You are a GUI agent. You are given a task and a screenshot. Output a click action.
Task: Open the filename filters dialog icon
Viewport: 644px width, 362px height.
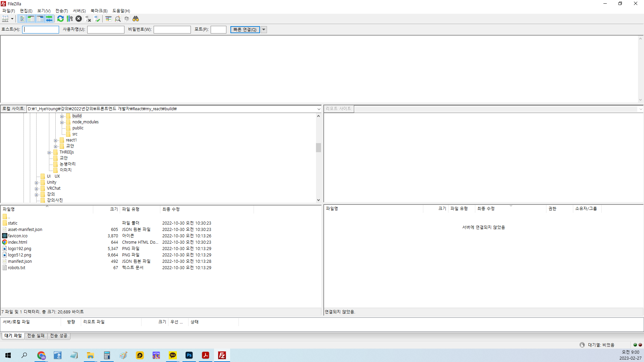(x=108, y=19)
